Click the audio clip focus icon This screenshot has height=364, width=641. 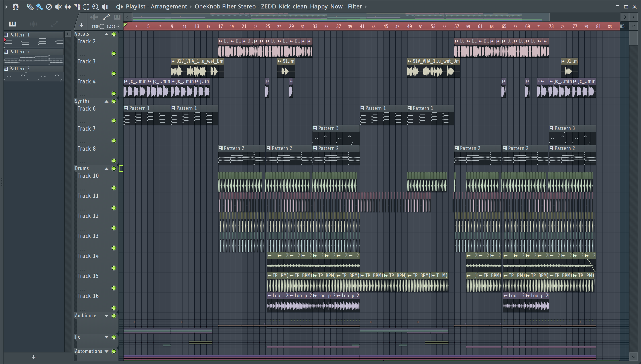tap(94, 17)
